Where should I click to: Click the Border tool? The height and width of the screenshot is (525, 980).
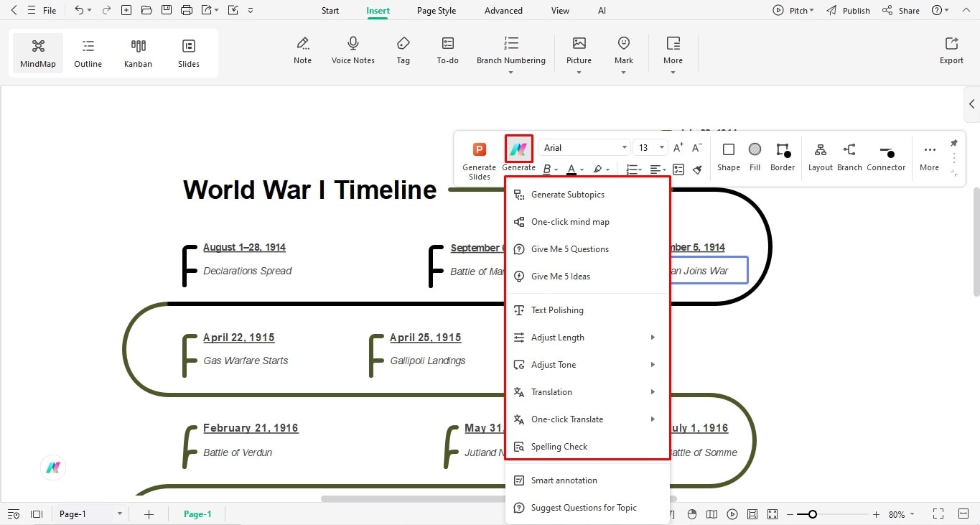[783, 157]
